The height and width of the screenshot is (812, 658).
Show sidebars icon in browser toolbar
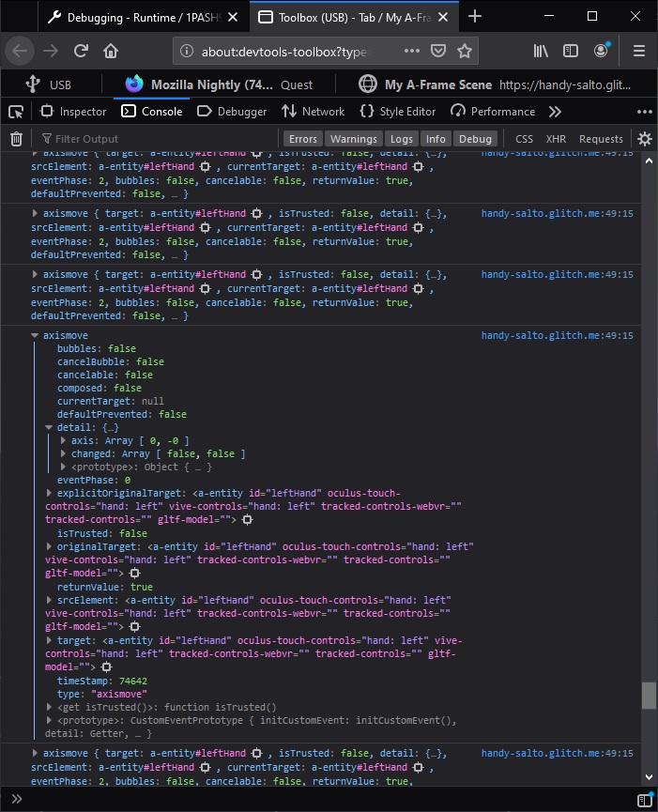(x=571, y=51)
